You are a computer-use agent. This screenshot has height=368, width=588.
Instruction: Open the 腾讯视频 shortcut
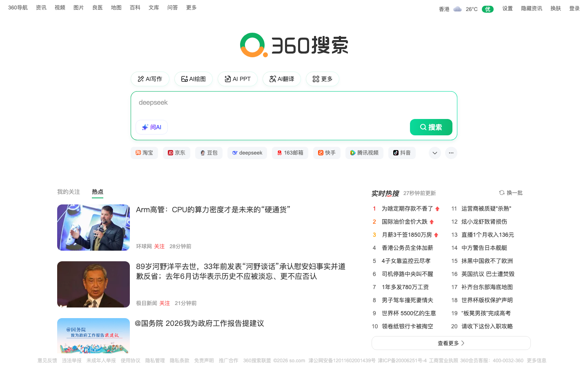pyautogui.click(x=364, y=153)
